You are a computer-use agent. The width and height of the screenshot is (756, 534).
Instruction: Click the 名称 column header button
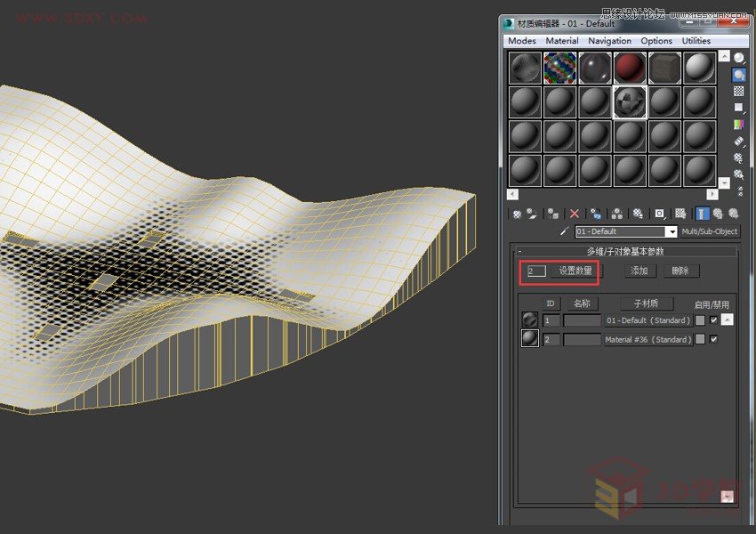tap(582, 303)
